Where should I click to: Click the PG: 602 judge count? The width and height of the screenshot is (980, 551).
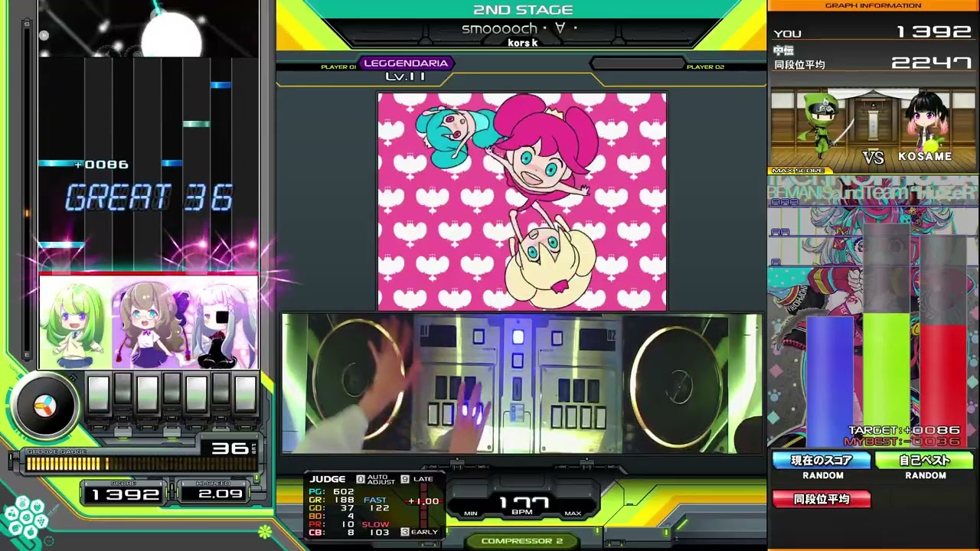(332, 492)
